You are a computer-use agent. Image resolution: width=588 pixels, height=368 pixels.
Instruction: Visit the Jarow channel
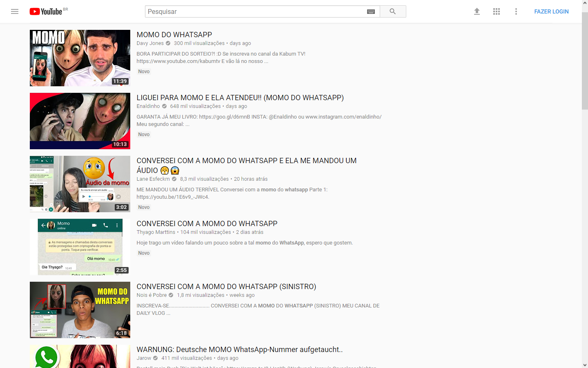tap(144, 358)
